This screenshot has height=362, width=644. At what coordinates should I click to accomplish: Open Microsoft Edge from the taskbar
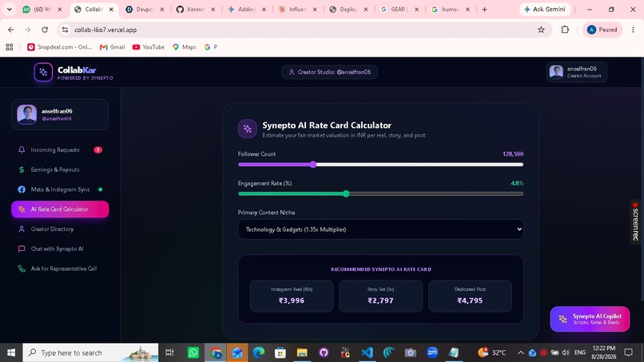point(258,352)
